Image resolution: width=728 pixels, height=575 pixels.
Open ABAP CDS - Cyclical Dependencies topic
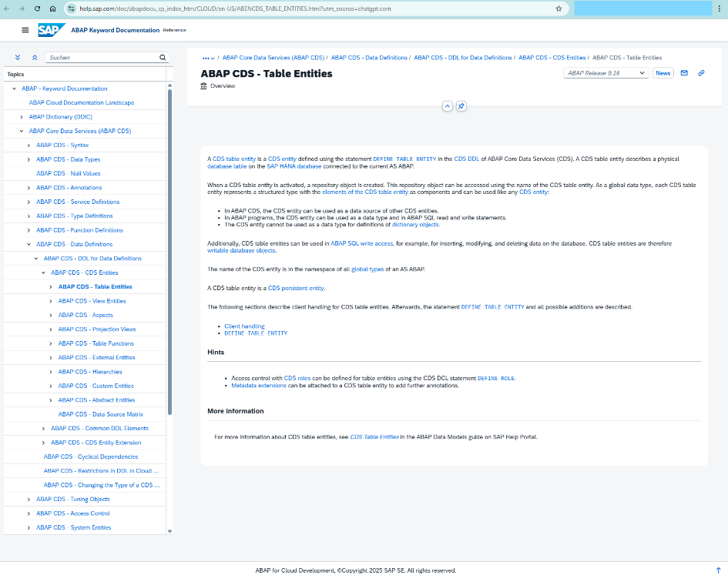click(x=91, y=456)
